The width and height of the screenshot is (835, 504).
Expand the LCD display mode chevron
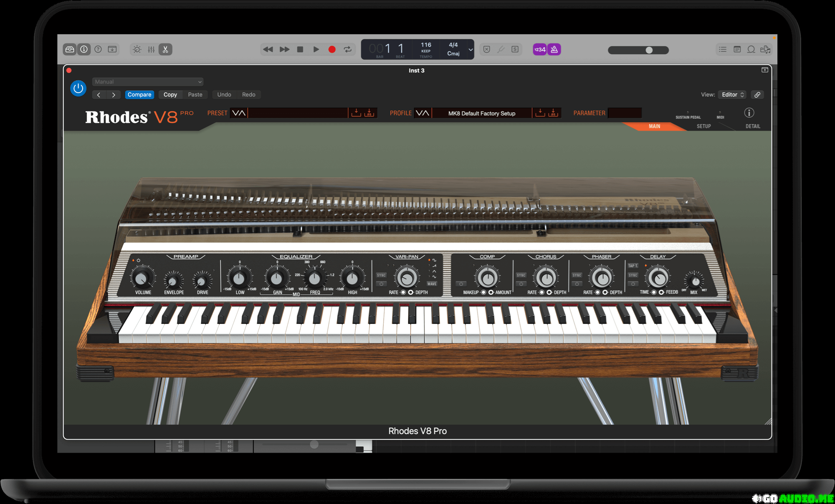(471, 50)
